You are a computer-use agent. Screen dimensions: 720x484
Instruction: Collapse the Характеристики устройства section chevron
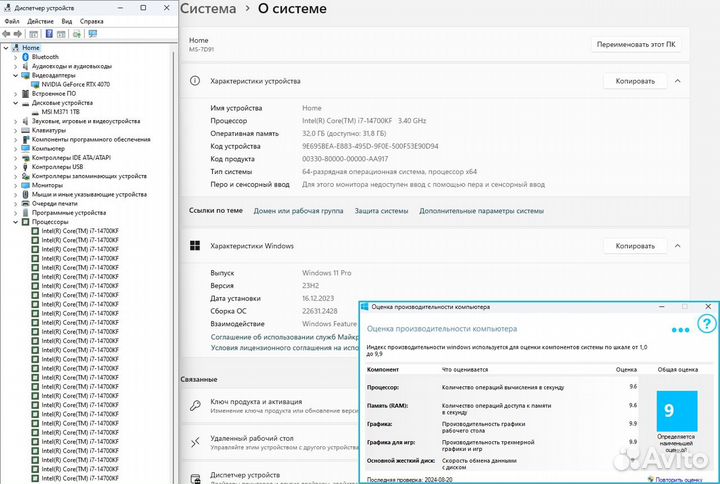click(x=678, y=81)
